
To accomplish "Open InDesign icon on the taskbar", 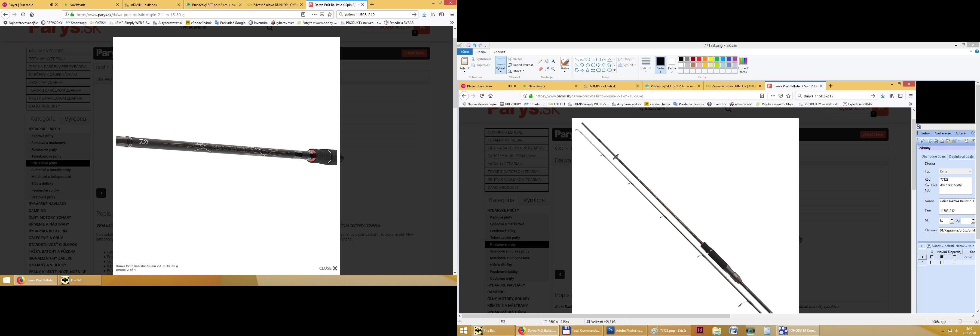I will 700,330.
